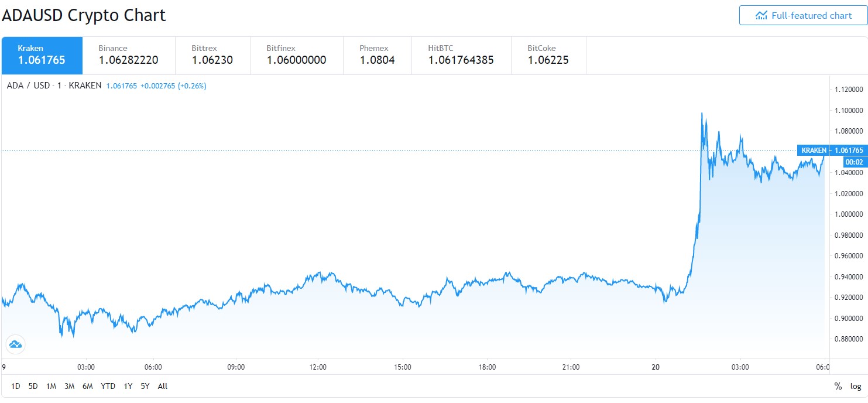Screen dimensions: 868x403
Task: Choose the 1M time range
Action: click(52, 386)
